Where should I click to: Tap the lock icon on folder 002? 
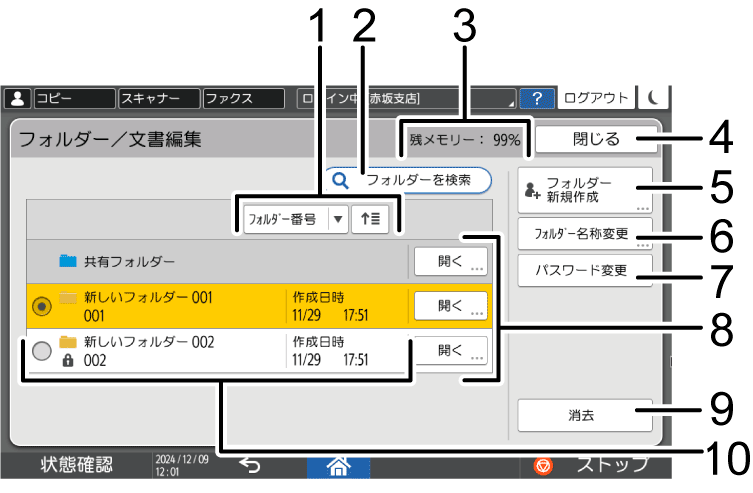[x=68, y=361]
